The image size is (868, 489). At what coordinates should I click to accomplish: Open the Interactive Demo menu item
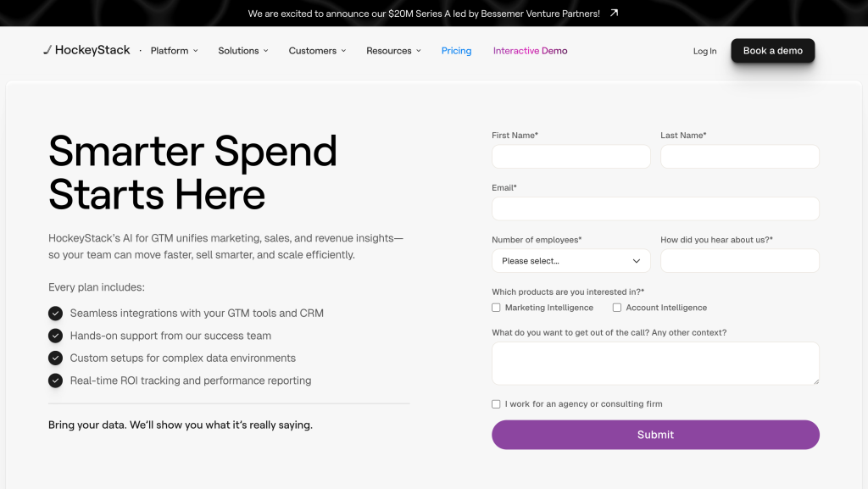530,51
